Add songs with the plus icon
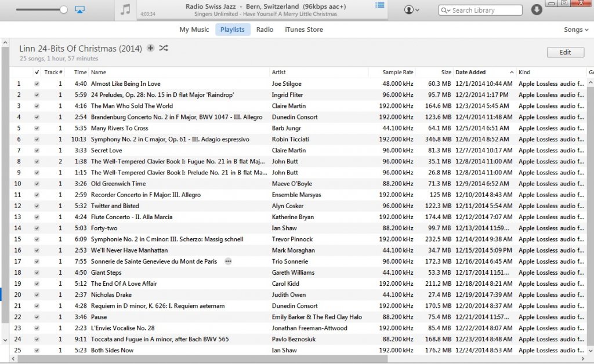Screen dimensions: 594x364 [150, 48]
